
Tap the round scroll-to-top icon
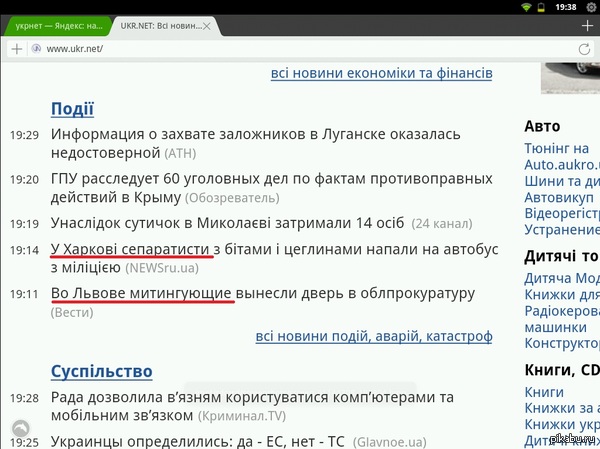pyautogui.click(x=18, y=428)
